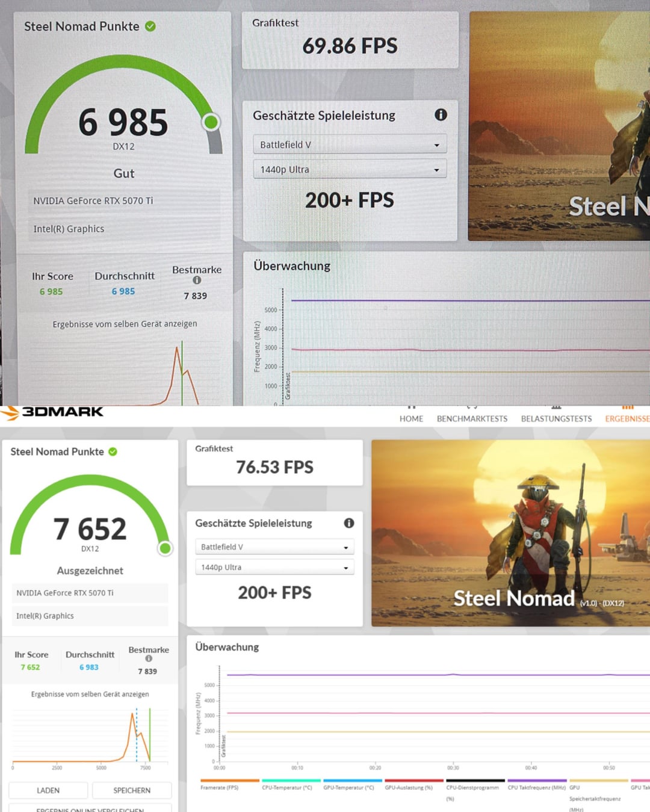Click the gauge indicator knob on 7 652 score

(165, 548)
